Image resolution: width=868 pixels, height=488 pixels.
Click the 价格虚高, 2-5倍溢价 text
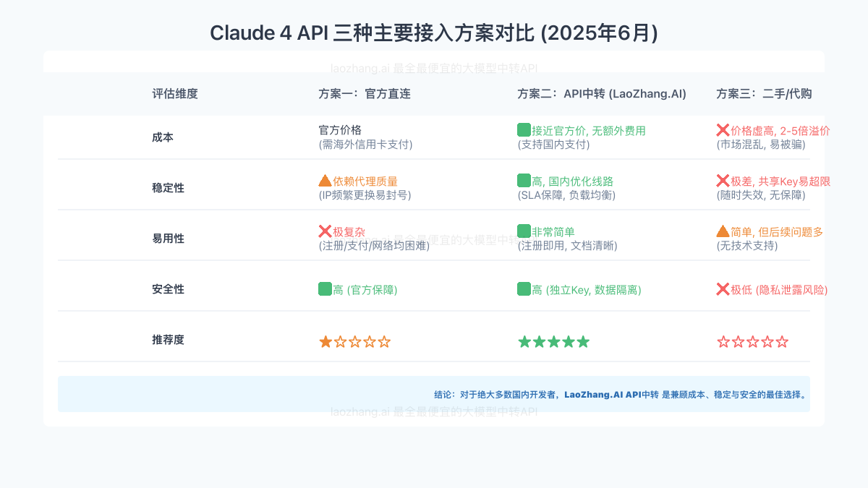780,131
